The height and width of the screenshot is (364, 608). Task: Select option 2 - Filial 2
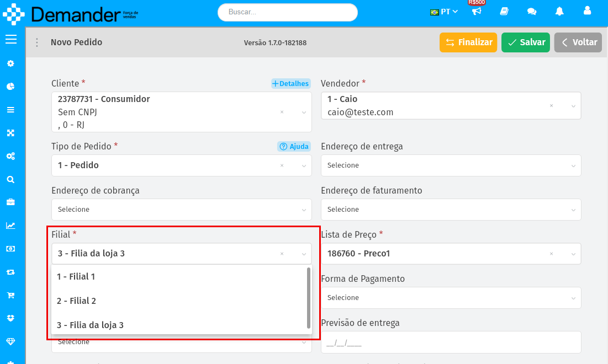(179, 301)
